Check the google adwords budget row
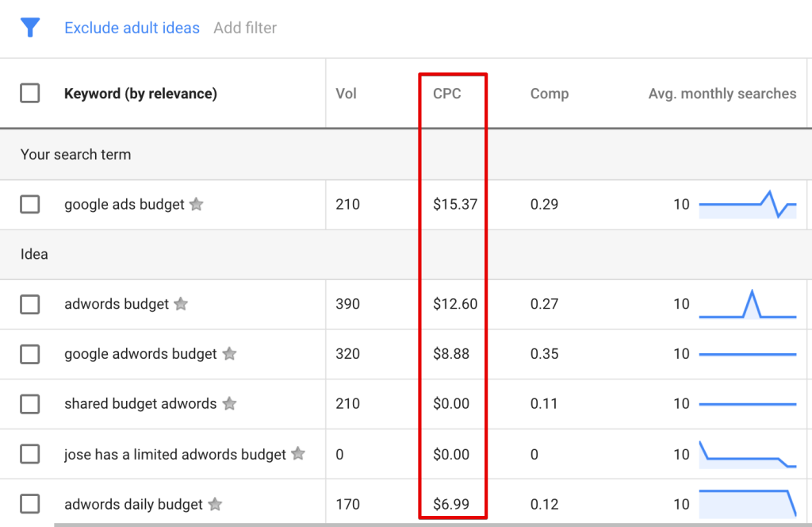This screenshot has height=527, width=812. [30, 355]
